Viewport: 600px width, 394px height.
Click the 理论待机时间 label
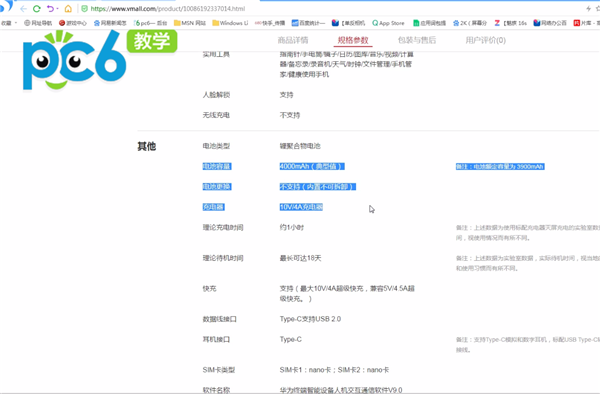(x=223, y=258)
